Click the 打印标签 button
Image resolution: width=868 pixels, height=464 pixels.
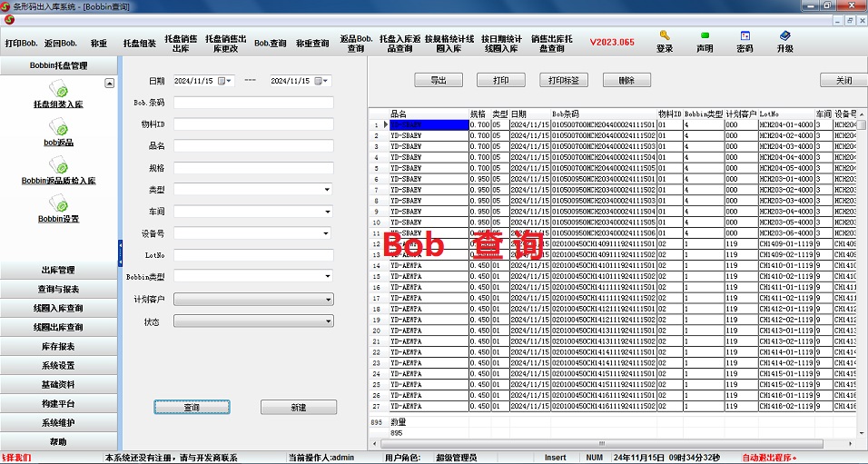(x=564, y=81)
